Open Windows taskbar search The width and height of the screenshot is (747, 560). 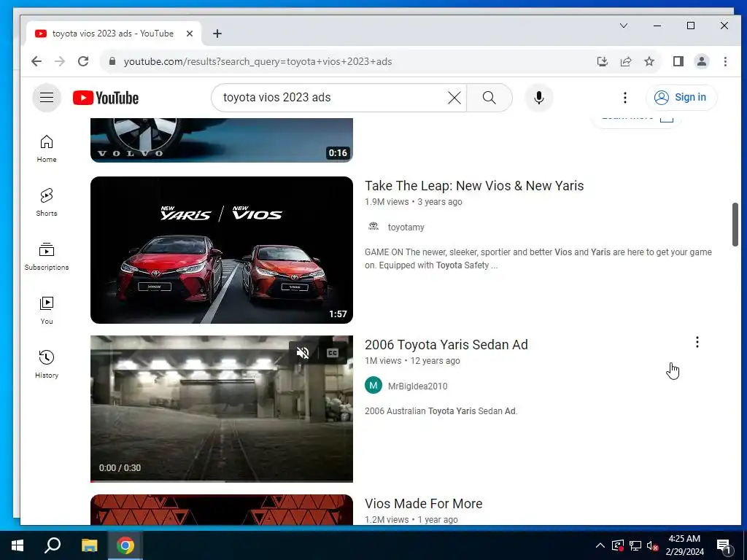[53, 545]
